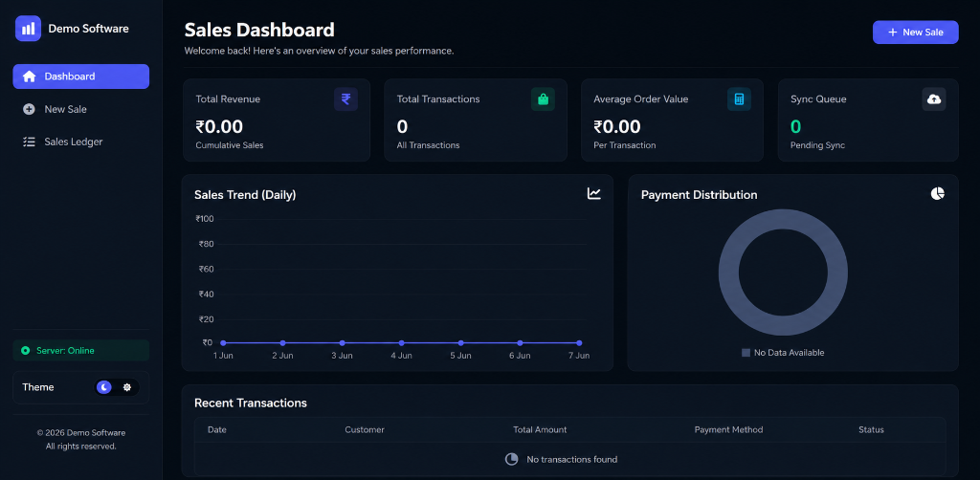Screen dimensions: 980x480
Task: Click the 4 Jun data point
Action: (401, 342)
